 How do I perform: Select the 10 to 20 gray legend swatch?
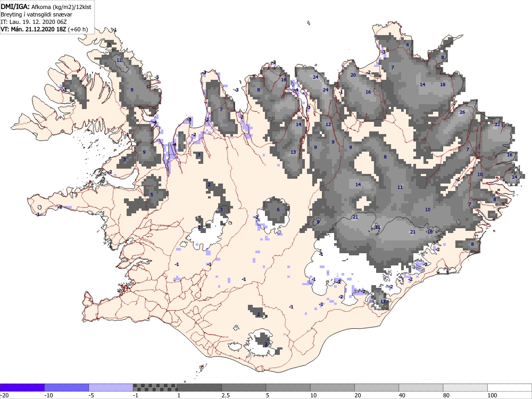click(332, 387)
